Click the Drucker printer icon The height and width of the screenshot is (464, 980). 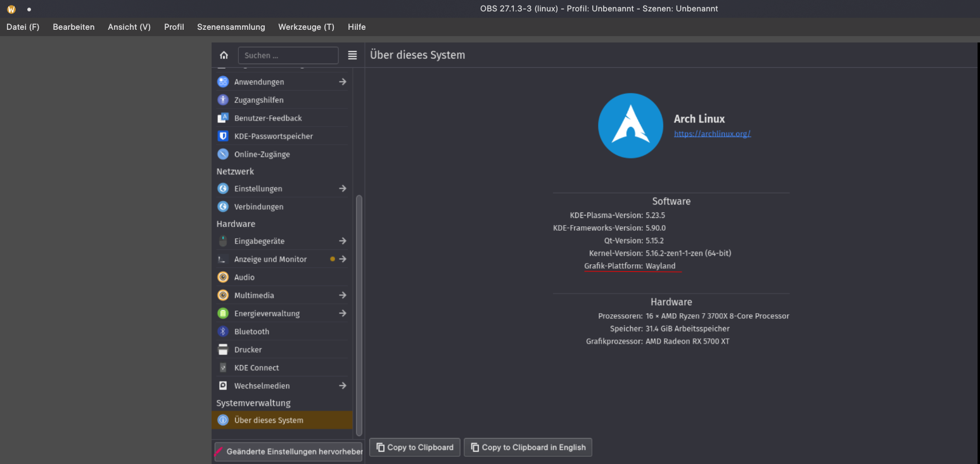(x=222, y=349)
